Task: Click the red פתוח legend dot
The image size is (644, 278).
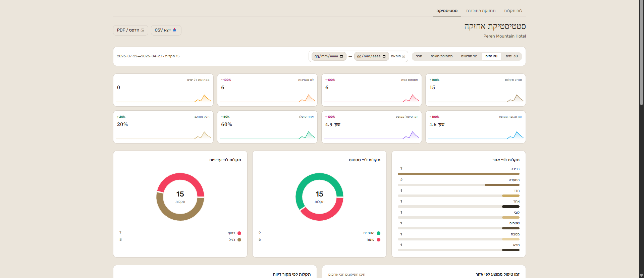Action: (378, 240)
